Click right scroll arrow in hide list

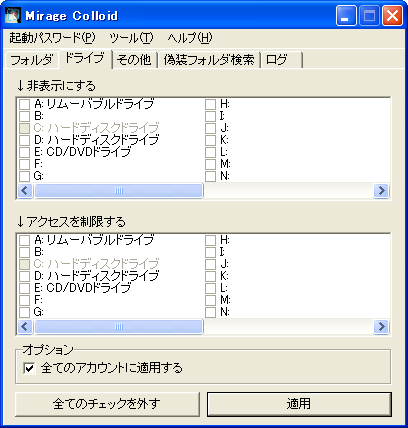[381, 191]
